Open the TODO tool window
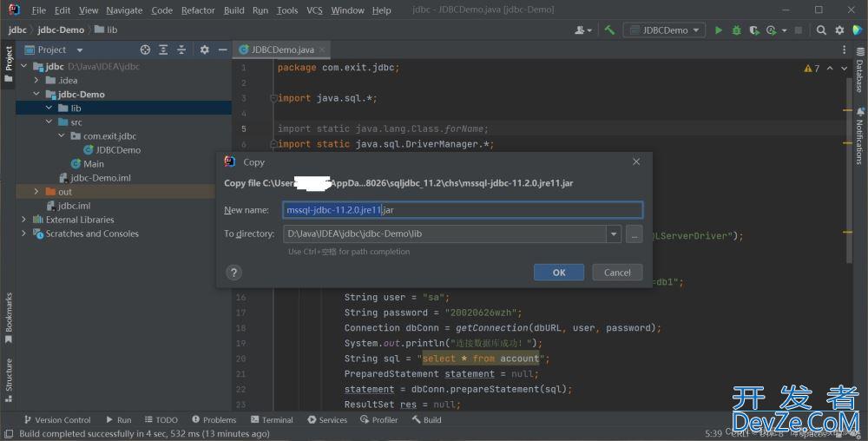Viewport: 868px width, 441px height. (x=161, y=420)
